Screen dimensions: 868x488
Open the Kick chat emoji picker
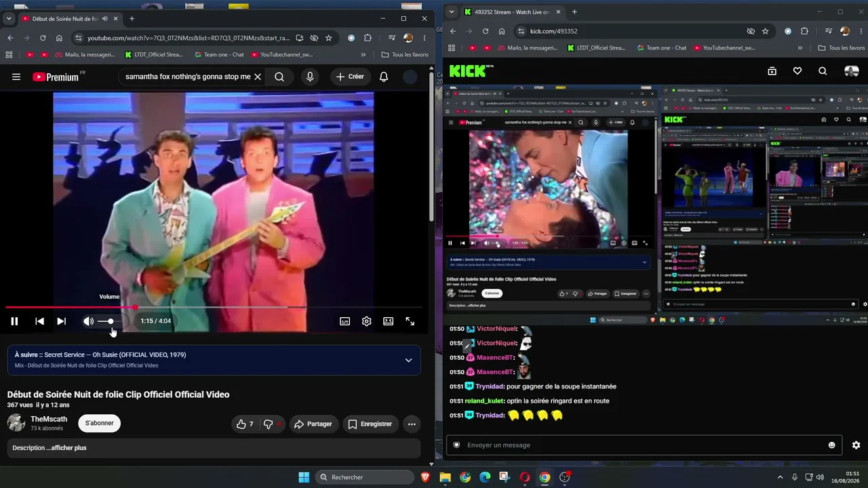[832, 445]
